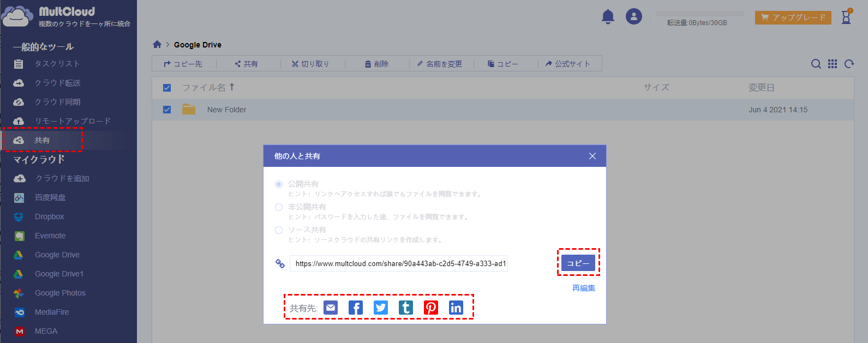Click 削除 toolbar button
The width and height of the screenshot is (868, 343).
[x=376, y=64]
